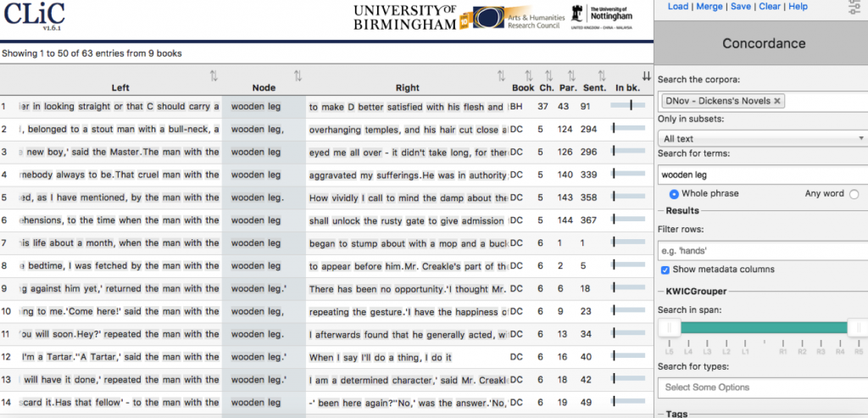868x418 pixels.
Task: Click the Load menu link
Action: click(x=677, y=7)
